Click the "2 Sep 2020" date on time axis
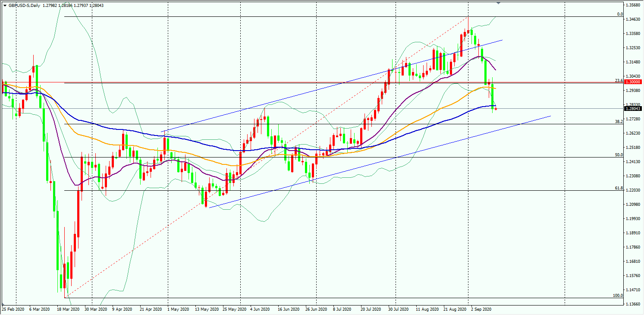The image size is (644, 315). (481, 310)
